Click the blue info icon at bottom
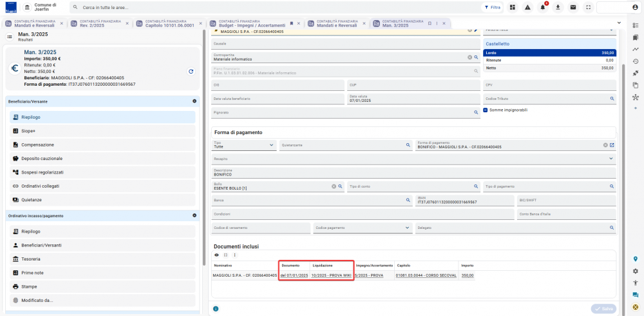This screenshot has height=316, width=644. pyautogui.click(x=216, y=309)
